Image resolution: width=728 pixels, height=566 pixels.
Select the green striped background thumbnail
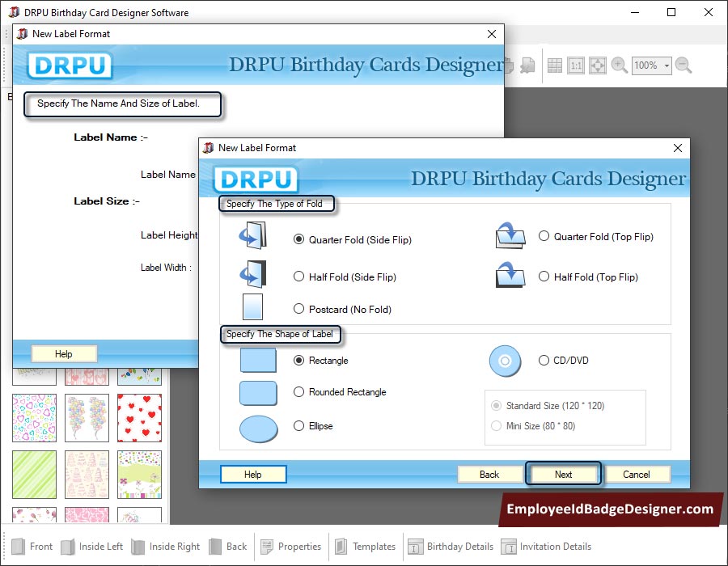coord(34,474)
